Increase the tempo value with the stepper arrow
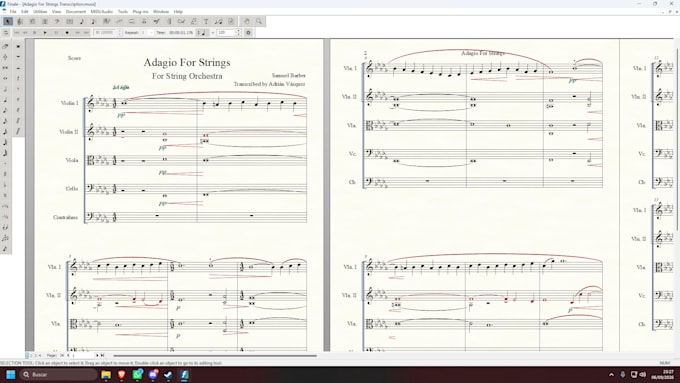680x383 pixels. (x=238, y=31)
